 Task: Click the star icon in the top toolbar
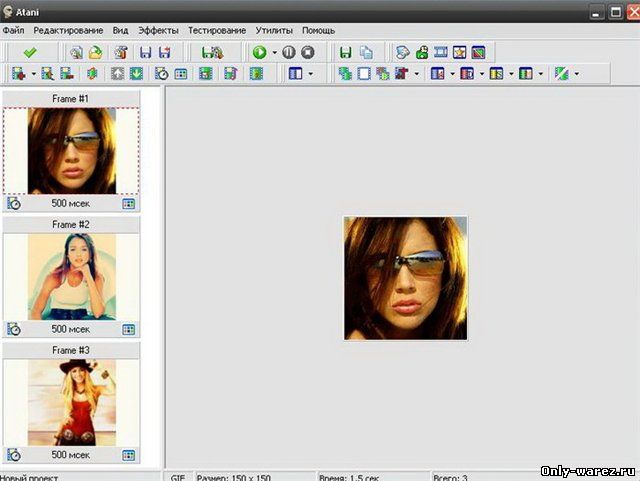tap(459, 52)
